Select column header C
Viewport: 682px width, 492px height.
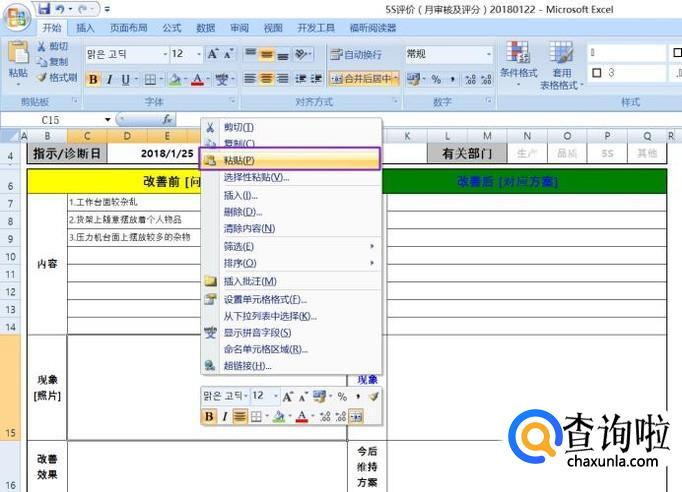tap(87, 136)
